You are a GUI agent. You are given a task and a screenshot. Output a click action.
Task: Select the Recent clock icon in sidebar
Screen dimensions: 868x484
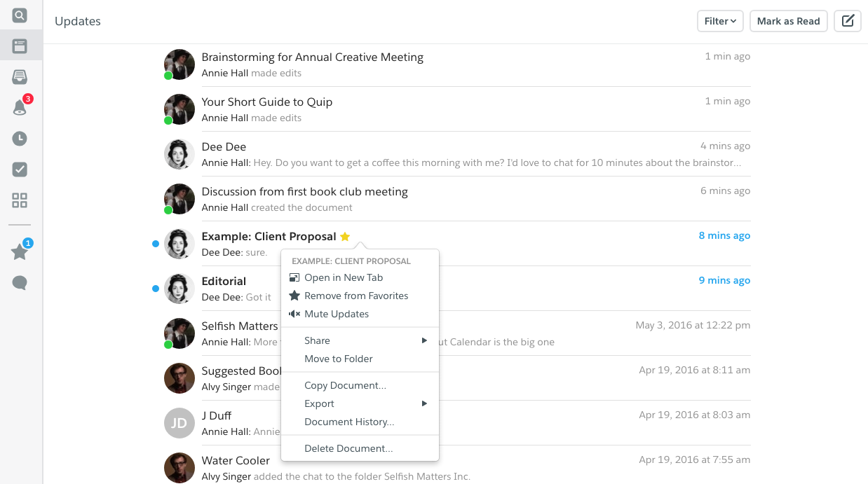19,139
